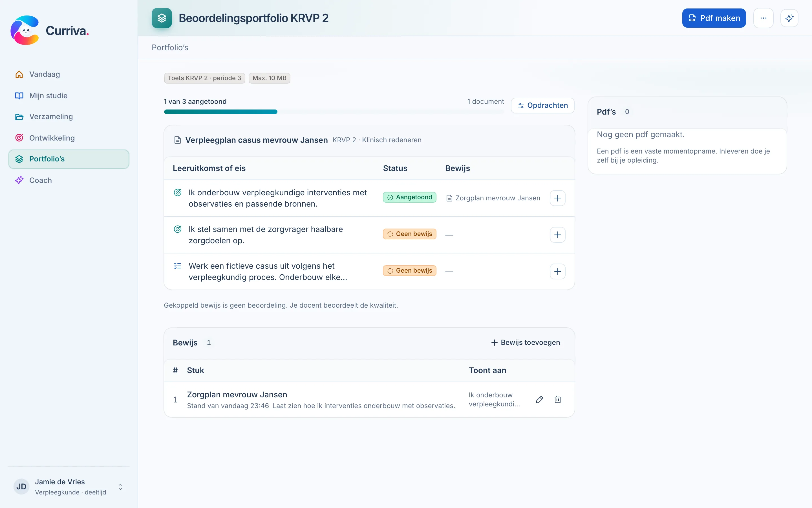Select Portfolio's in the sidebar
This screenshot has width=812, height=508.
[69, 159]
